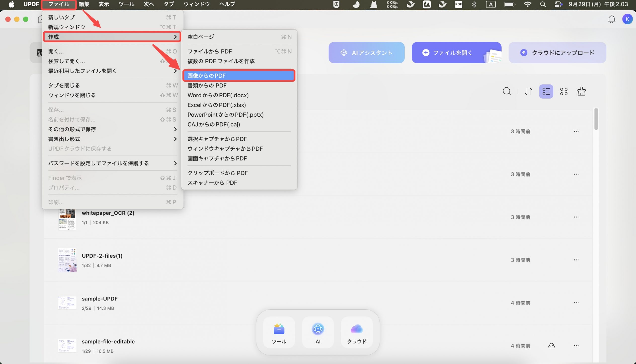Expand その他の形式で保存 submenu
This screenshot has height=364, width=636.
click(112, 129)
